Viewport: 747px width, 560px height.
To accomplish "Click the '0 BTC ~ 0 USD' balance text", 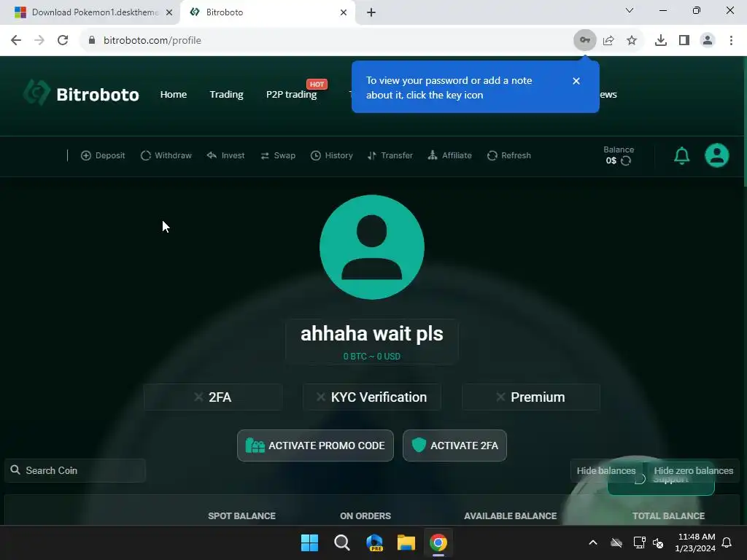I will click(371, 356).
